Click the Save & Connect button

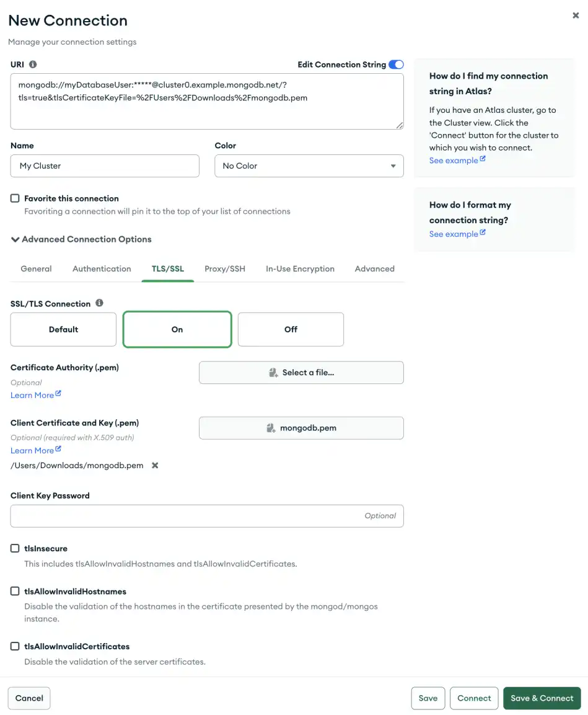(x=542, y=698)
